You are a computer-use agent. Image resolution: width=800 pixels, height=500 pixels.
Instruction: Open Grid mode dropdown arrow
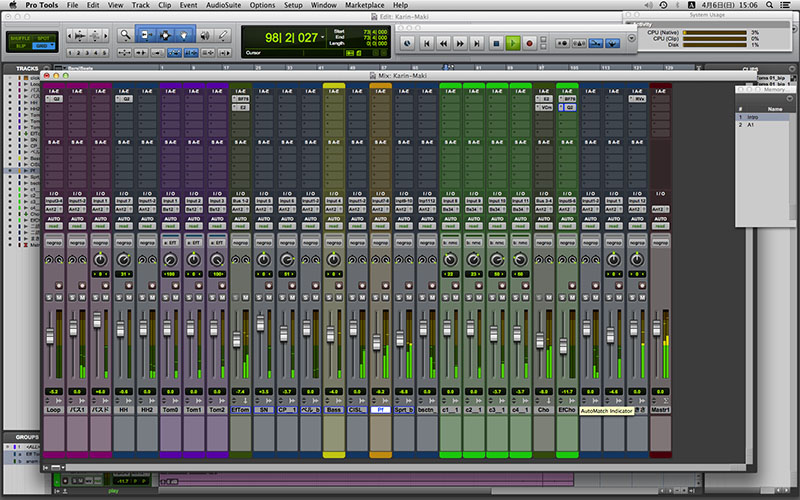52,46
